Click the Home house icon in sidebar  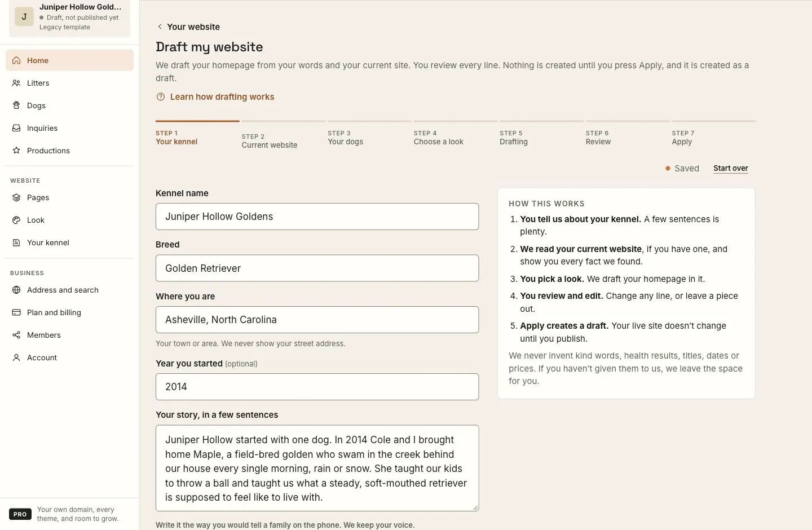point(16,60)
